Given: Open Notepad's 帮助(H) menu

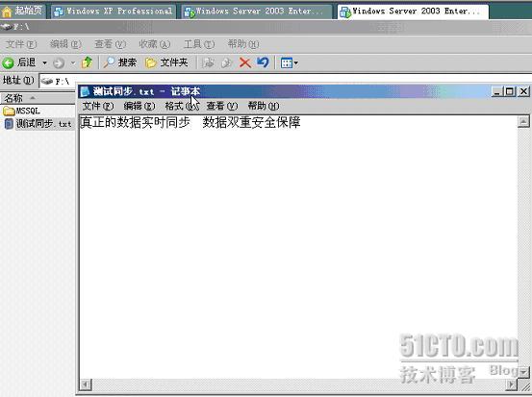Looking at the screenshot, I should (264, 106).
